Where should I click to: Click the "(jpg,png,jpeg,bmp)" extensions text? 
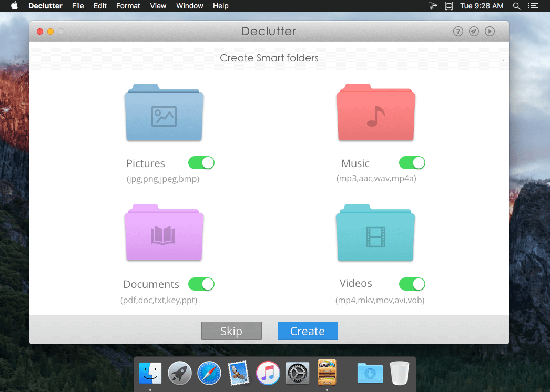click(163, 179)
